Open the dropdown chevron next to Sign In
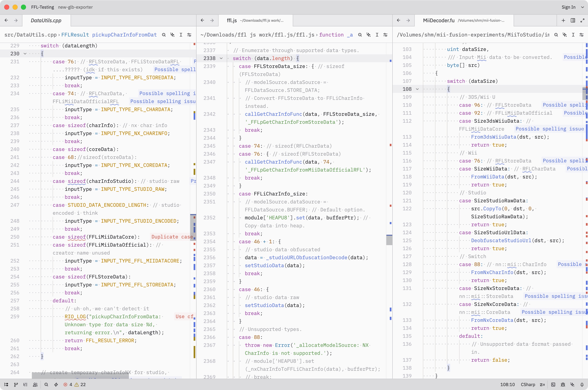The image size is (588, 390). click(x=582, y=7)
